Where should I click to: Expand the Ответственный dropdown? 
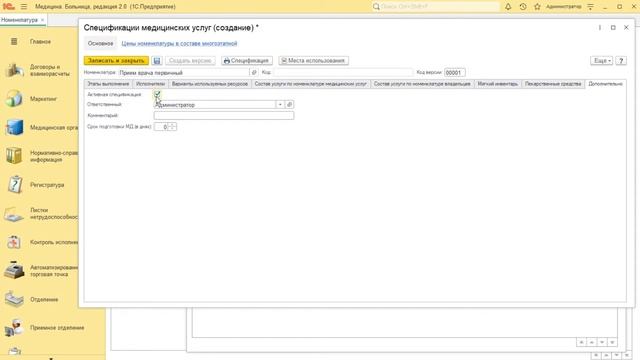click(x=280, y=104)
